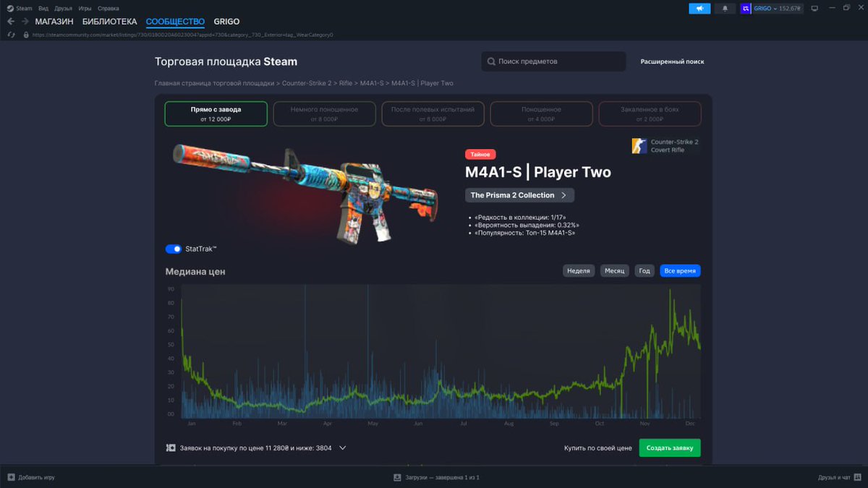Click the GRIGO profile avatar
The width and height of the screenshot is (868, 488).
pyautogui.click(x=746, y=9)
